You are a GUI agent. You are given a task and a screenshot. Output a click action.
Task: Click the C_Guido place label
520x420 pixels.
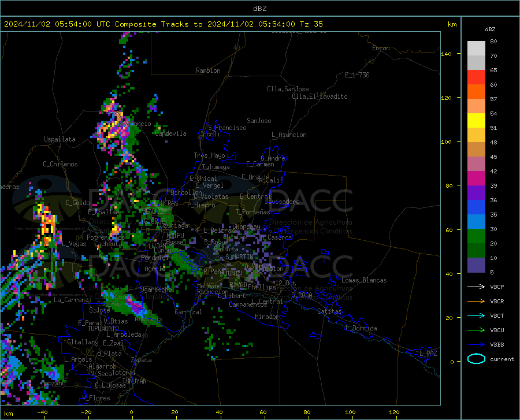(77, 203)
